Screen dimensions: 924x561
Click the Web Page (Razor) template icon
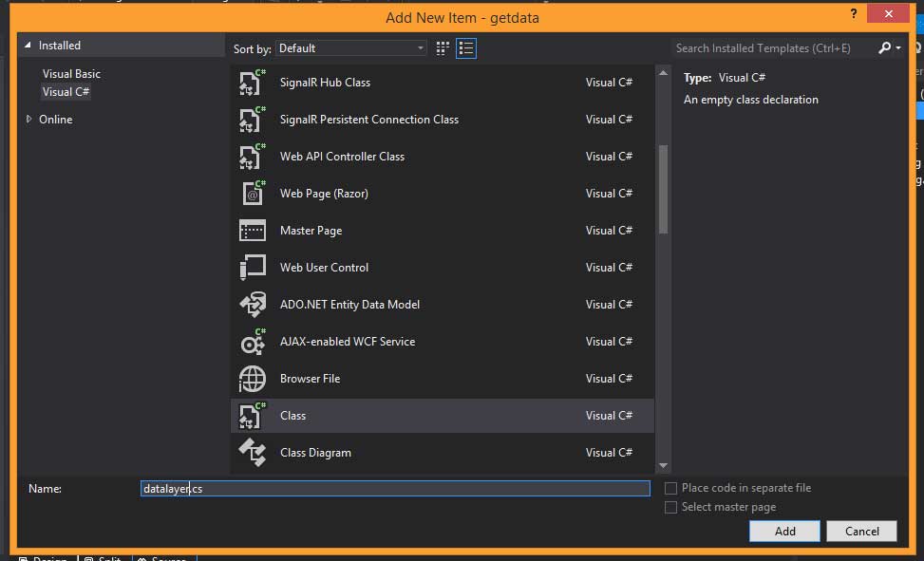(x=252, y=194)
